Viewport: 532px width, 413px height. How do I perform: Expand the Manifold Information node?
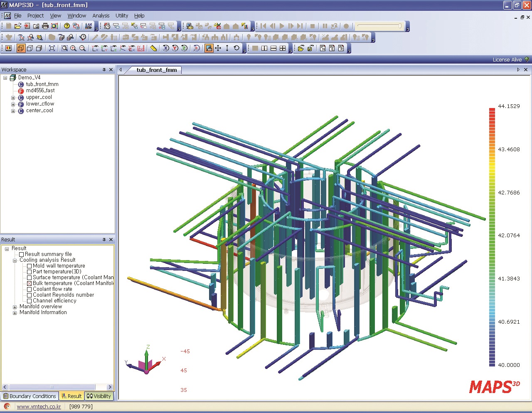15,312
